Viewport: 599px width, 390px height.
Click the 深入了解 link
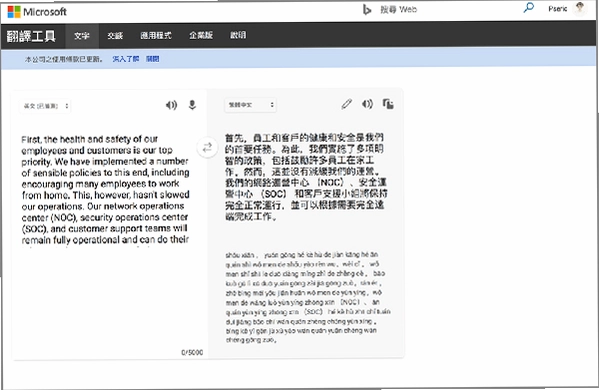pos(126,59)
